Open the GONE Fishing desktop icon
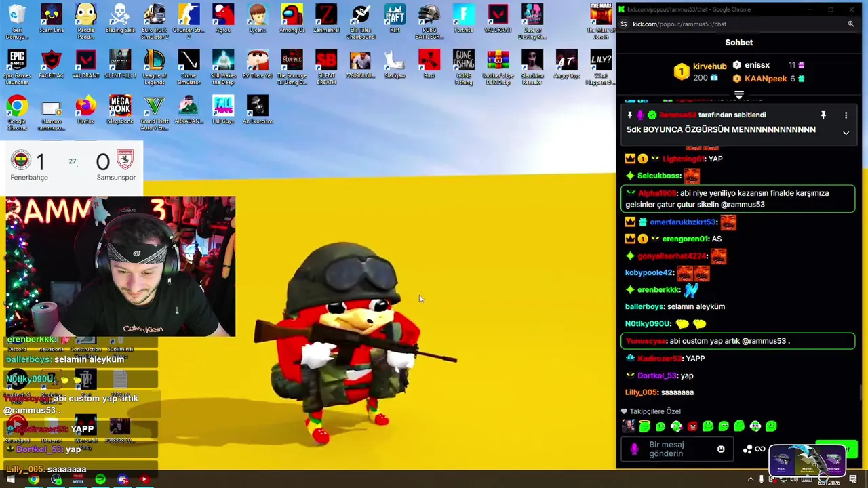The image size is (868, 488). pos(464,67)
